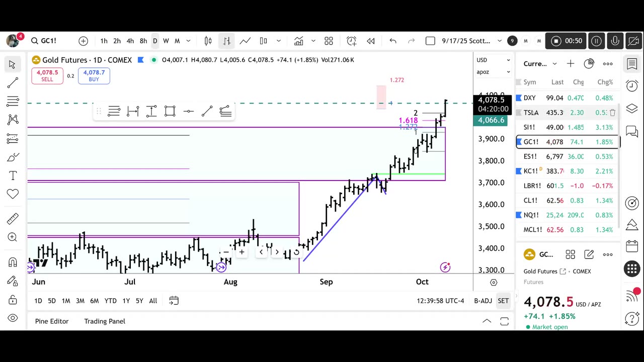
Task: Create an alert with the clock-plus icon
Action: click(x=352, y=41)
